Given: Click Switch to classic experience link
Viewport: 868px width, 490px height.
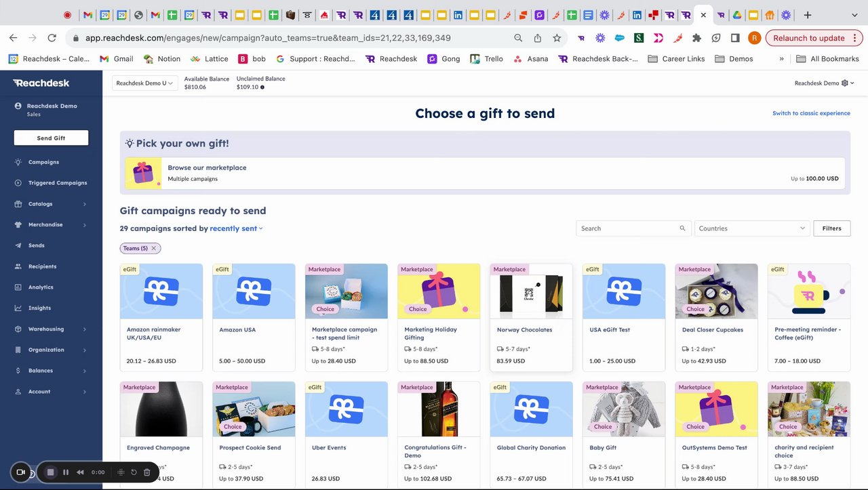Looking at the screenshot, I should point(811,113).
